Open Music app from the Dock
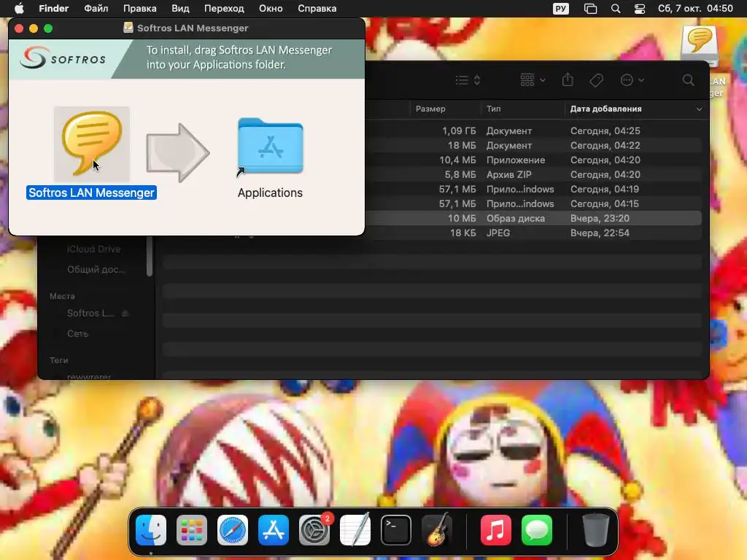The height and width of the screenshot is (560, 747). [495, 530]
